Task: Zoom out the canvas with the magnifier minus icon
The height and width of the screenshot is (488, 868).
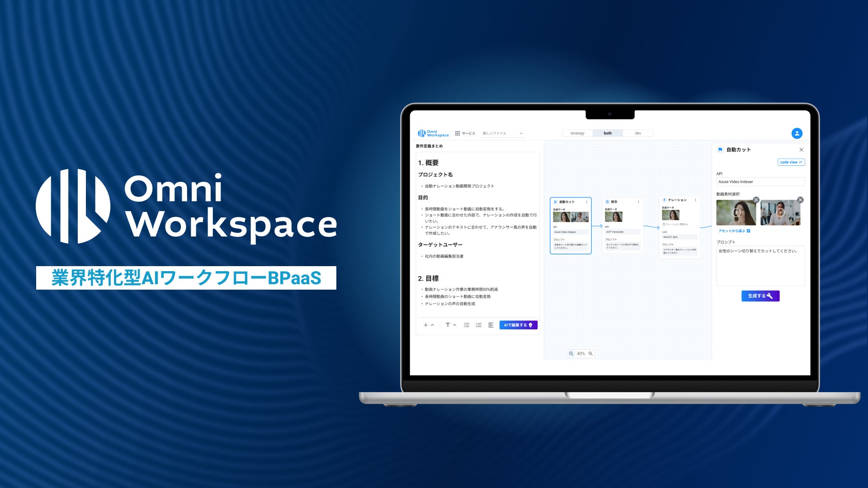Action: (571, 354)
